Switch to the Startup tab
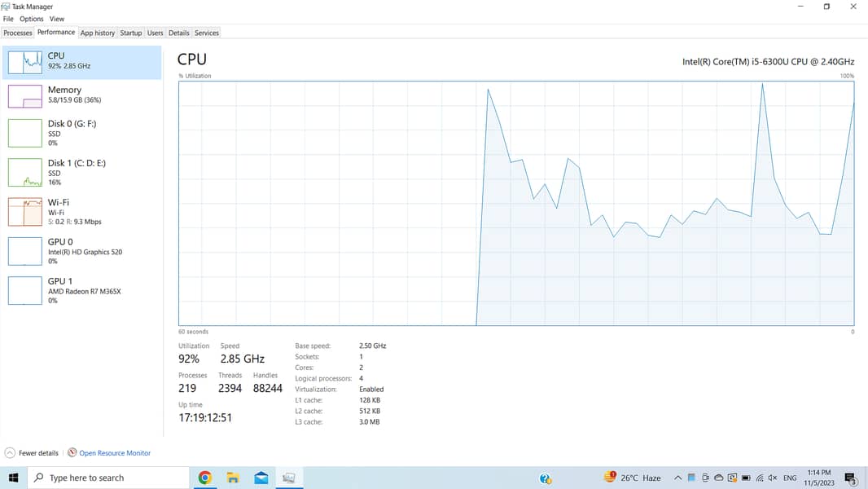The width and height of the screenshot is (868, 489). pos(131,33)
